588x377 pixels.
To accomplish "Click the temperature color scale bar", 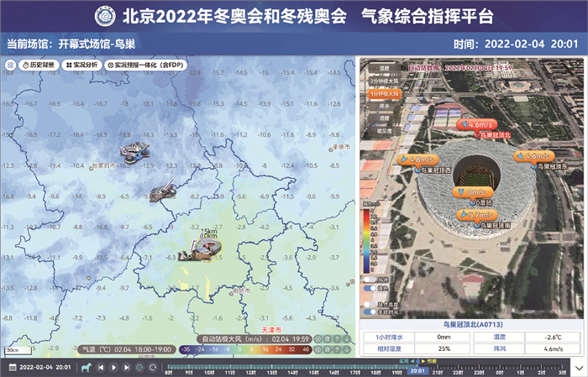I will tap(245, 349).
